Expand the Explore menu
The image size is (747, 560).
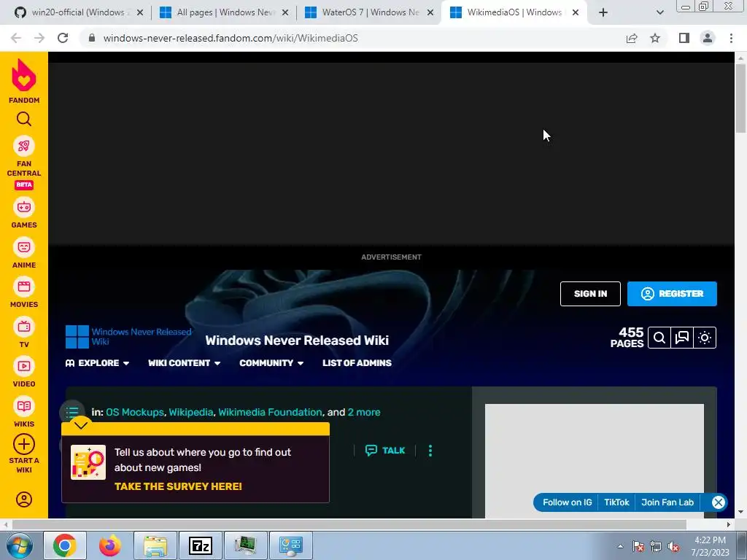[98, 363]
